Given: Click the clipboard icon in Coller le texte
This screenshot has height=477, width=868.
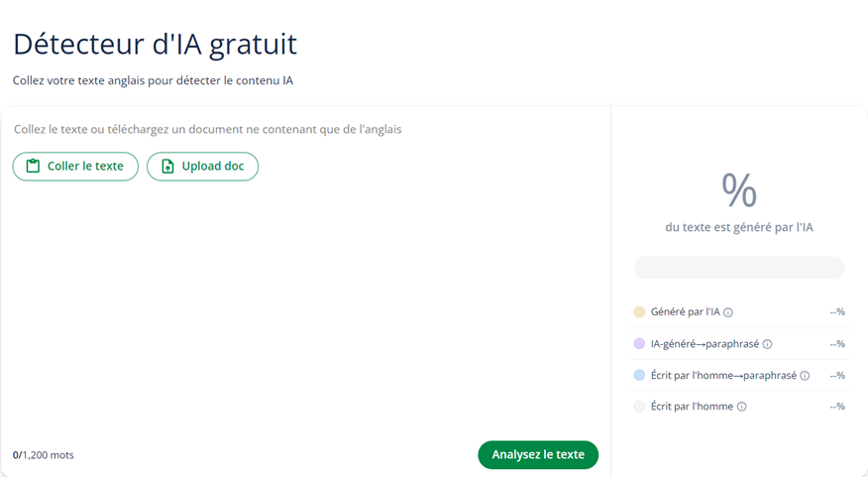Looking at the screenshot, I should tap(34, 167).
